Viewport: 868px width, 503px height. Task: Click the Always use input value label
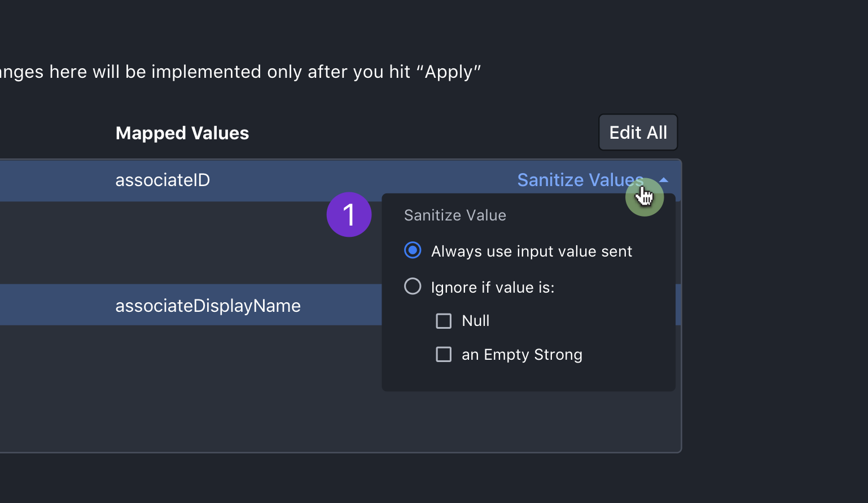pos(532,251)
